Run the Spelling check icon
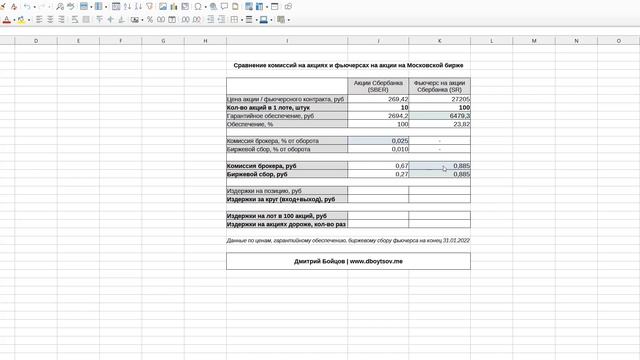Screen dimensions: 640x360 71,7
